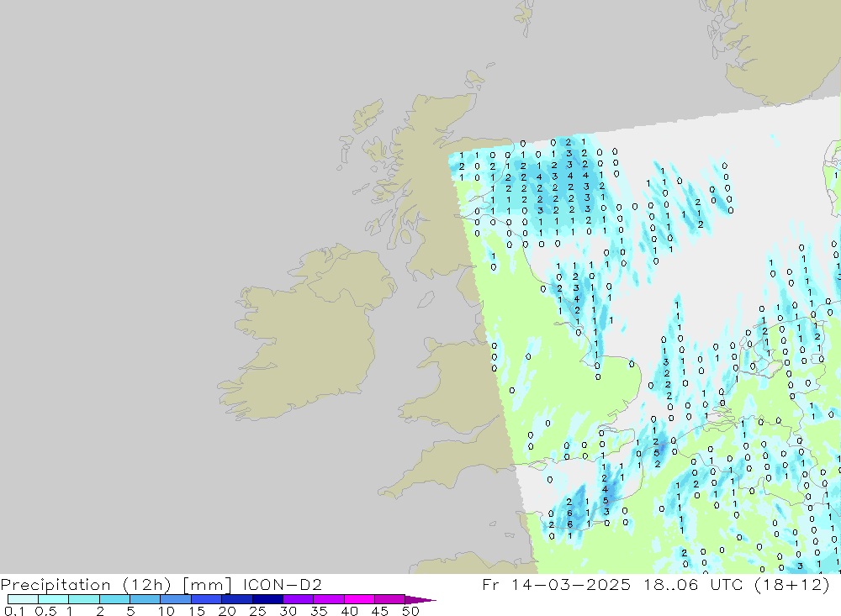Select the 5–10 mm light blue legend swatch
Image resolution: width=841 pixels, height=616 pixels.
pos(145,599)
